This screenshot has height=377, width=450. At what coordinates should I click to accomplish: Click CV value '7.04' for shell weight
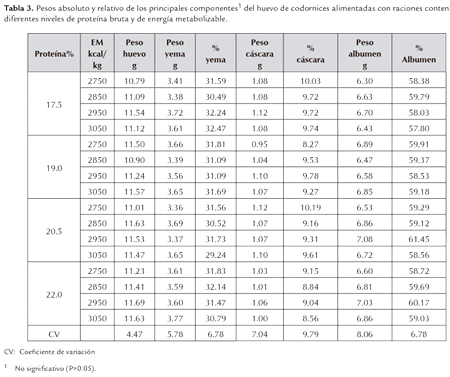click(260, 334)
